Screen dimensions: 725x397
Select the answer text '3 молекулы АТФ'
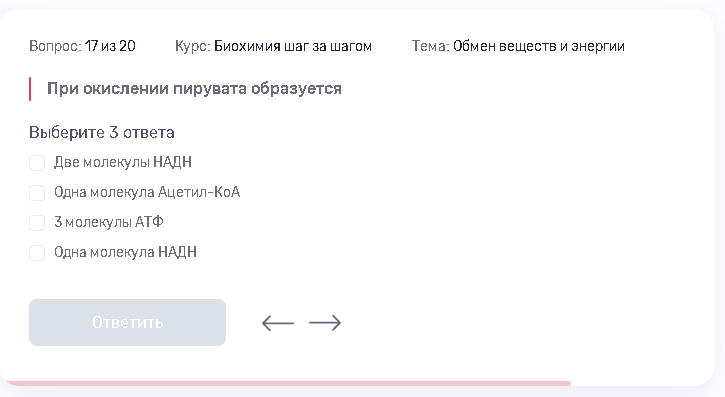(109, 222)
